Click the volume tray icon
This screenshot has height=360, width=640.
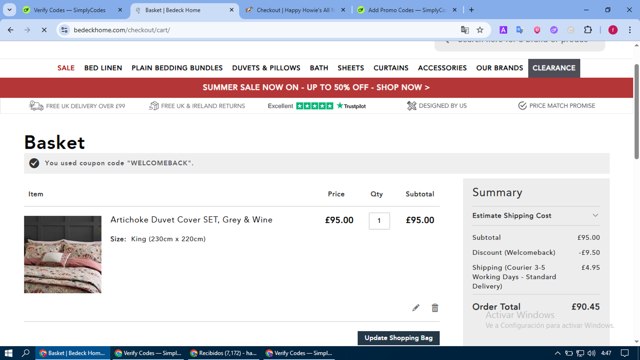coord(591,353)
